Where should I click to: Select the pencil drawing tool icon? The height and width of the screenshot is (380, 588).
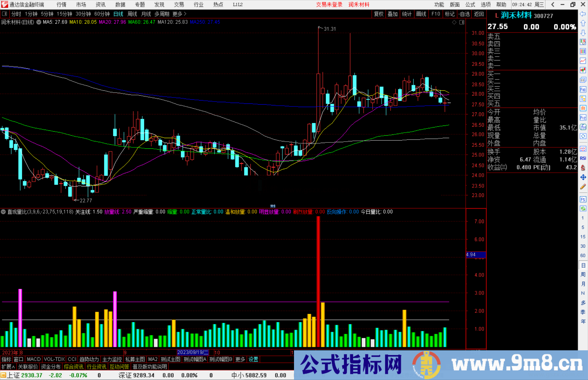click(x=583, y=187)
